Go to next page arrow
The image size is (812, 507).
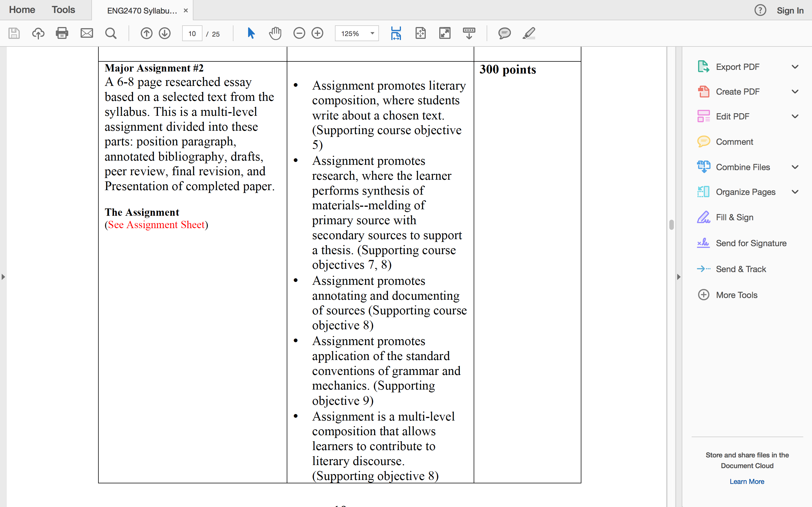[x=165, y=33]
